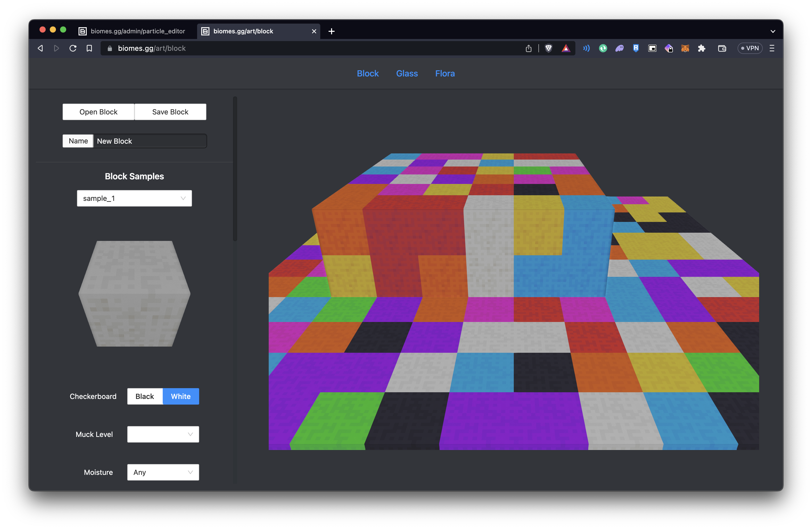
Task: Click the MetaMask fox extension icon
Action: 685,48
